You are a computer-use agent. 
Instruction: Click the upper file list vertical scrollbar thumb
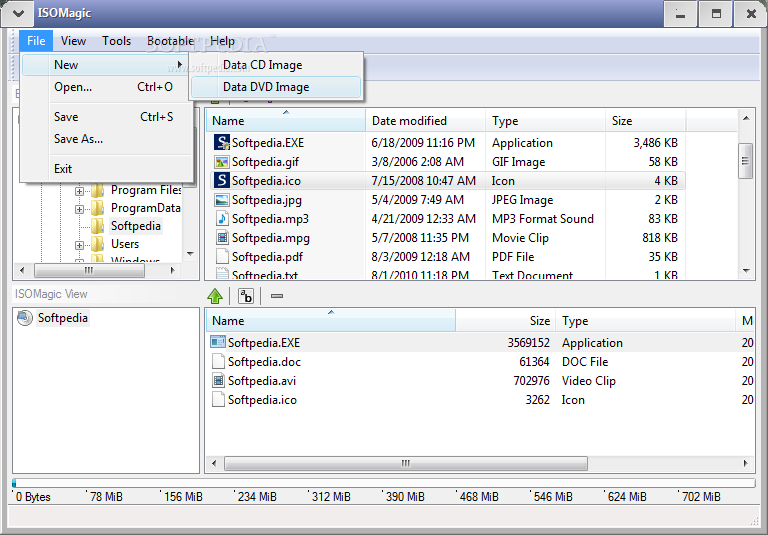(745, 161)
